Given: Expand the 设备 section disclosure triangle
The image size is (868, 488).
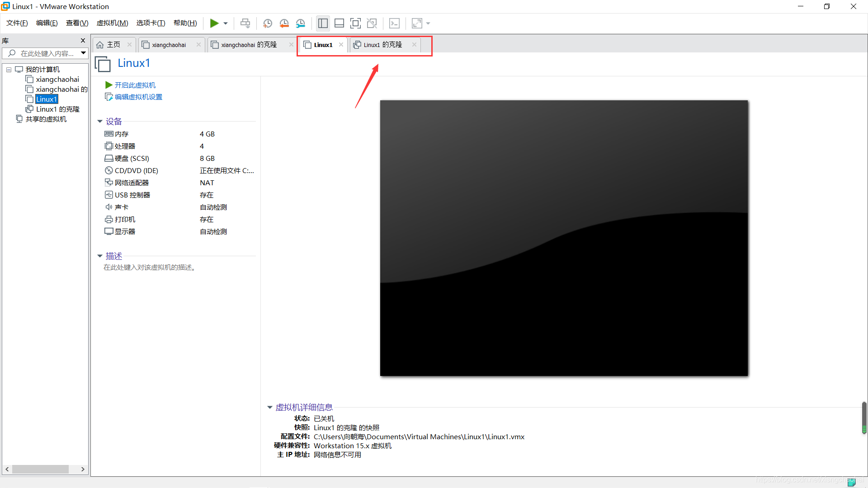Looking at the screenshot, I should (99, 122).
